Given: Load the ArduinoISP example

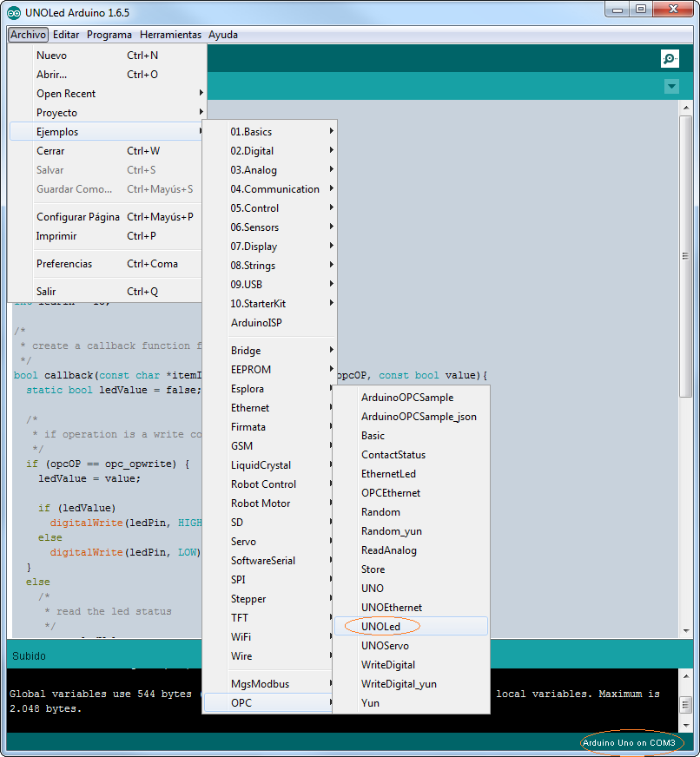Looking at the screenshot, I should coord(269,323).
